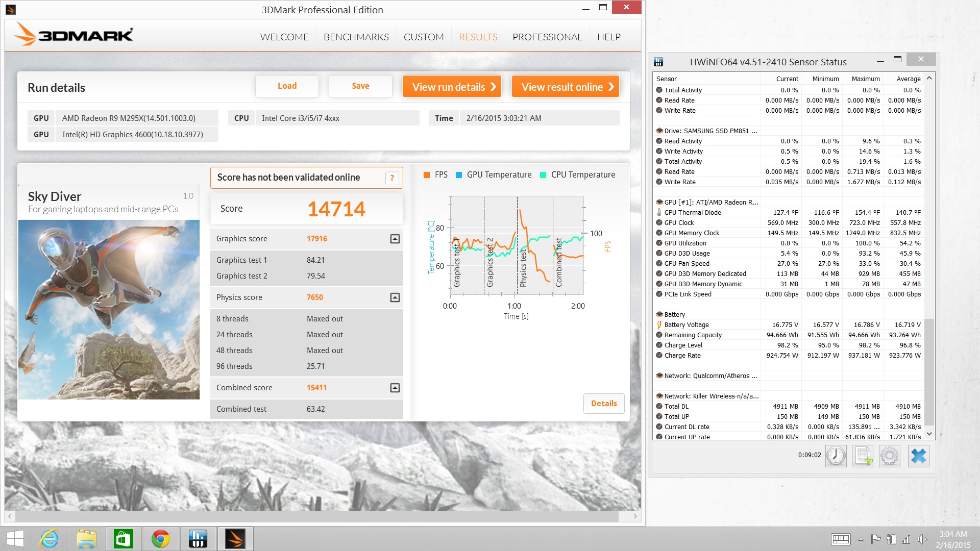Click the Total DL sensor row
The height and width of the screenshot is (551, 980).
(789, 406)
